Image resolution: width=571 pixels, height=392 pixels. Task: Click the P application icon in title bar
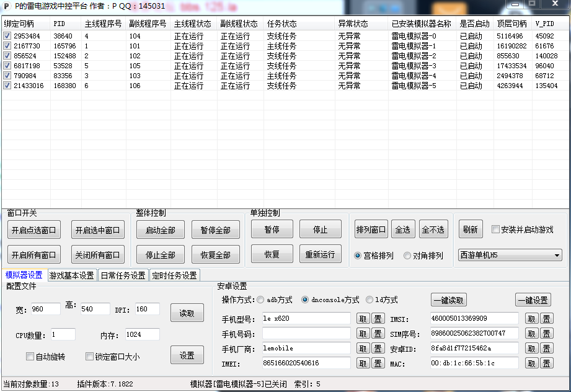pos(7,6)
